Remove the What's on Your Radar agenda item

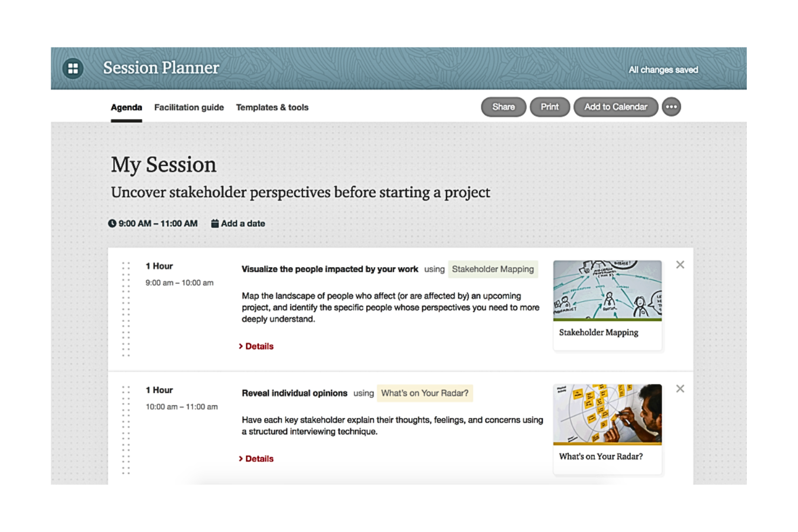coord(680,389)
